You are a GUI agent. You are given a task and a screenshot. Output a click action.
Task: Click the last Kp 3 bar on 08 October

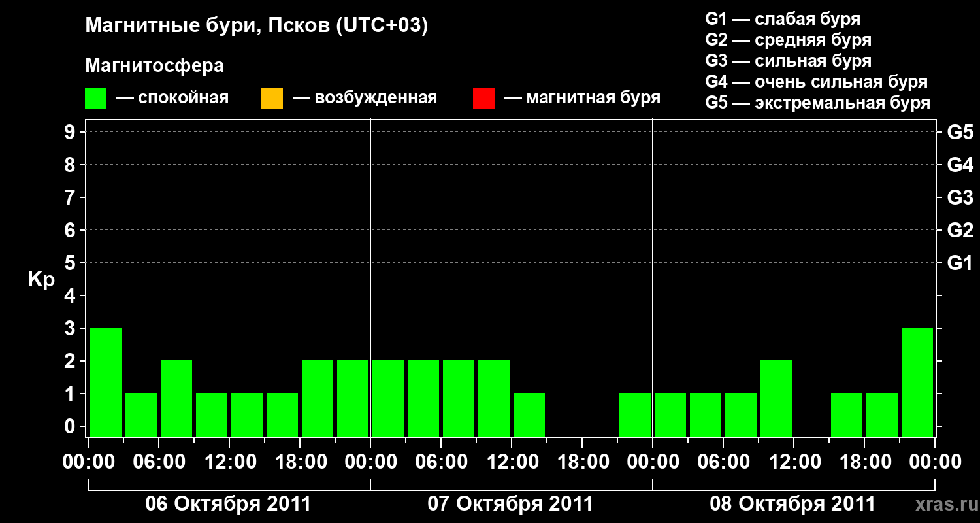[917, 382]
